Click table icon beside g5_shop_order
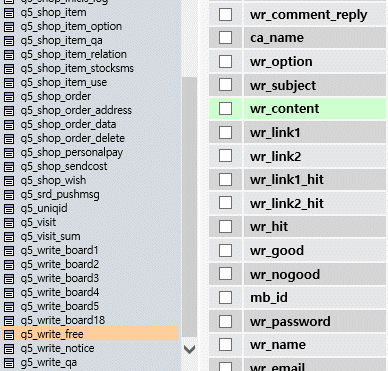This screenshot has width=388, height=371. (9, 97)
